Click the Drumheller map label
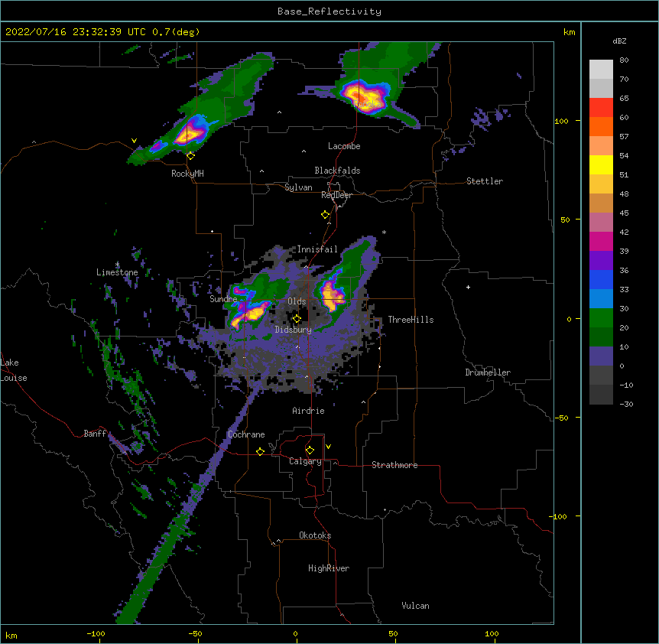The image size is (659, 644). click(488, 372)
